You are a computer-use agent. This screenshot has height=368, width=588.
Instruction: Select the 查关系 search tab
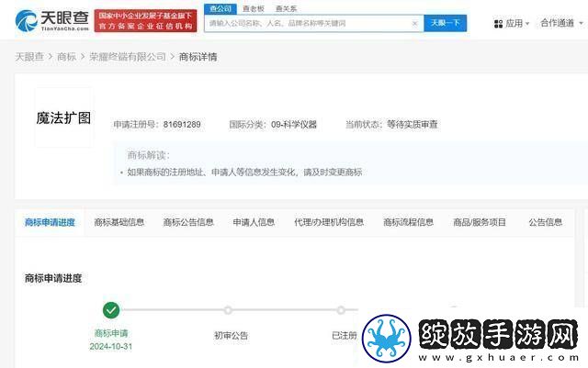point(286,8)
